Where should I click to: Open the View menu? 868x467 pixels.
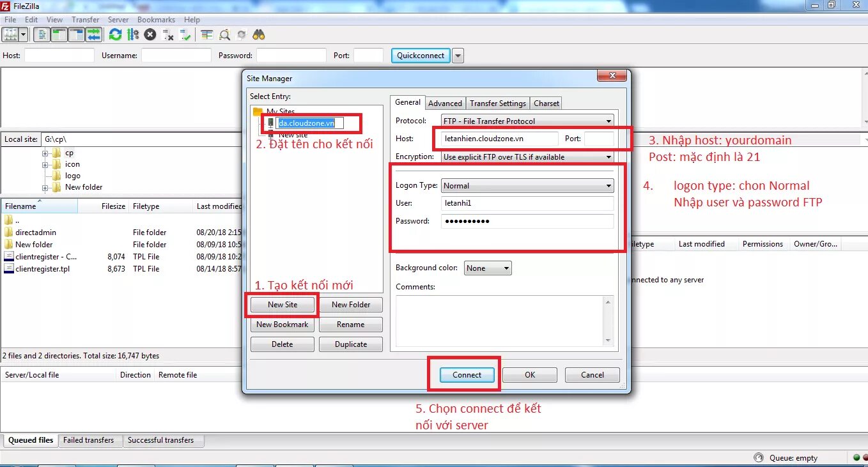(x=55, y=20)
